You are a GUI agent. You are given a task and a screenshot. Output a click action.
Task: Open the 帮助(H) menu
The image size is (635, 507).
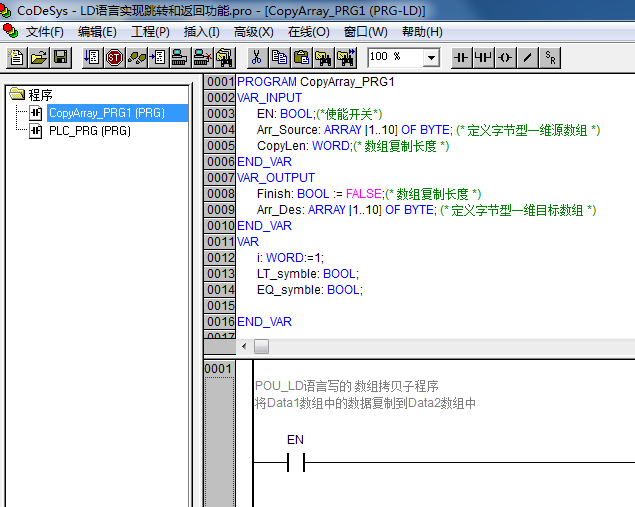(422, 32)
